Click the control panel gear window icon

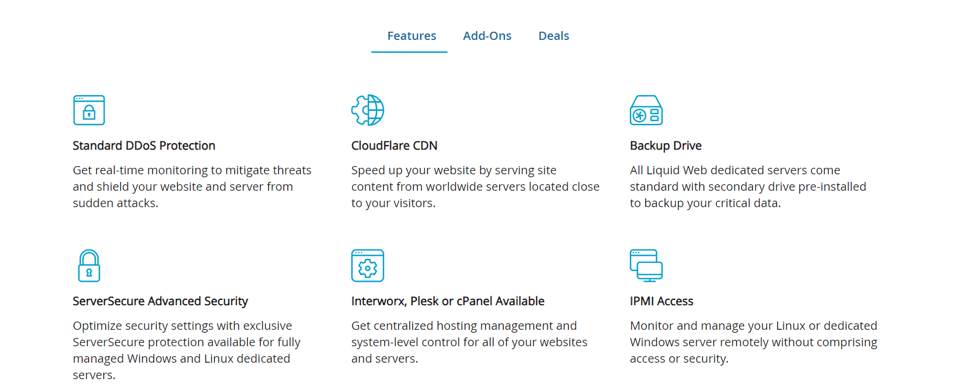pos(368,266)
